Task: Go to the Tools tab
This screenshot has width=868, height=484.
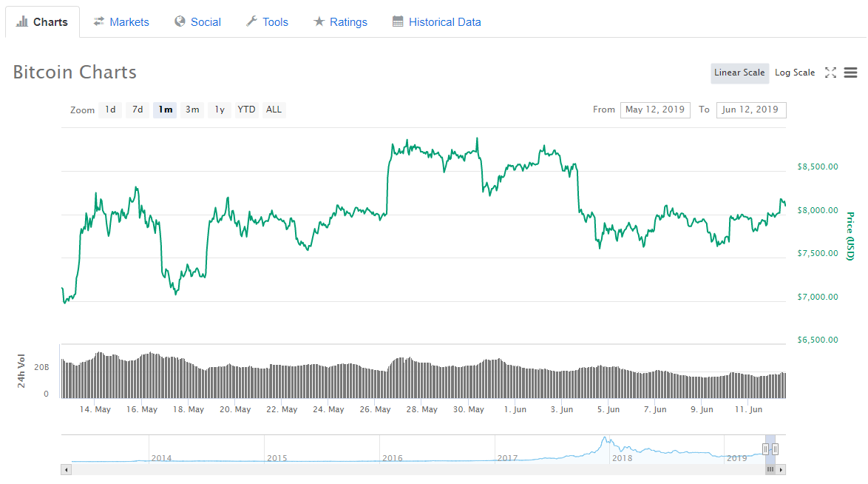Action: [268, 22]
